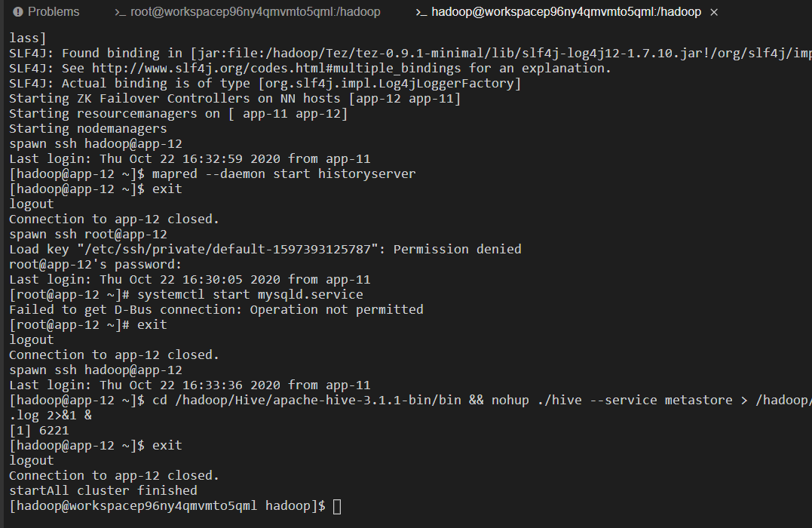Screen dimensions: 812x528
Task: Click the 'spawn ssh root@app-12' line
Action: coord(88,235)
